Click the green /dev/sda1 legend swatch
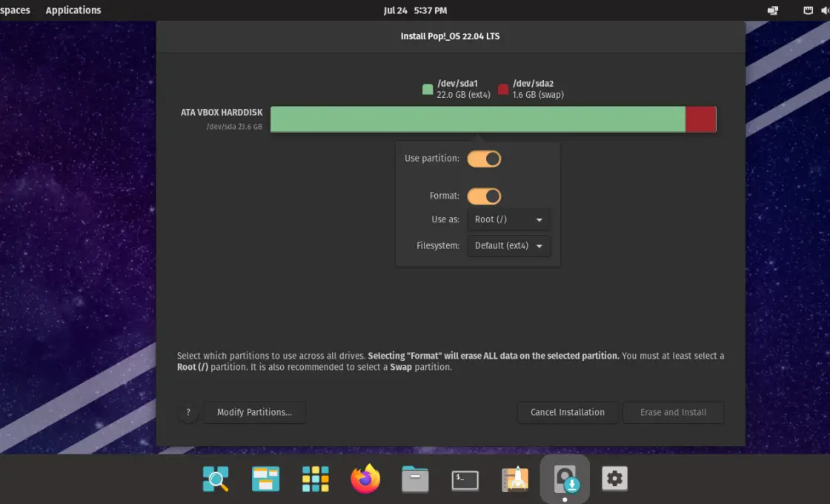This screenshot has height=504, width=830. (x=428, y=89)
